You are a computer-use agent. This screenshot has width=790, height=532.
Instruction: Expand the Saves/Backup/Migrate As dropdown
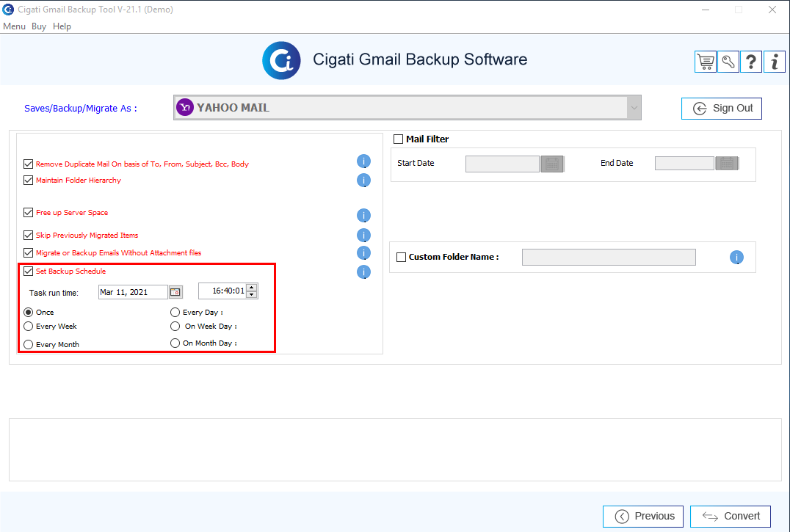634,108
